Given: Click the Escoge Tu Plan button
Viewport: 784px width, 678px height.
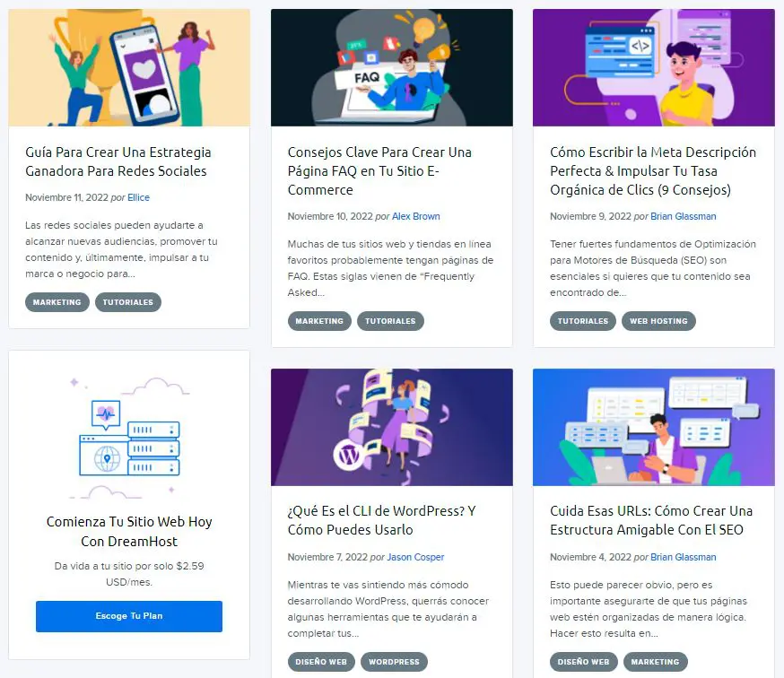Looking at the screenshot, I should pyautogui.click(x=129, y=616).
